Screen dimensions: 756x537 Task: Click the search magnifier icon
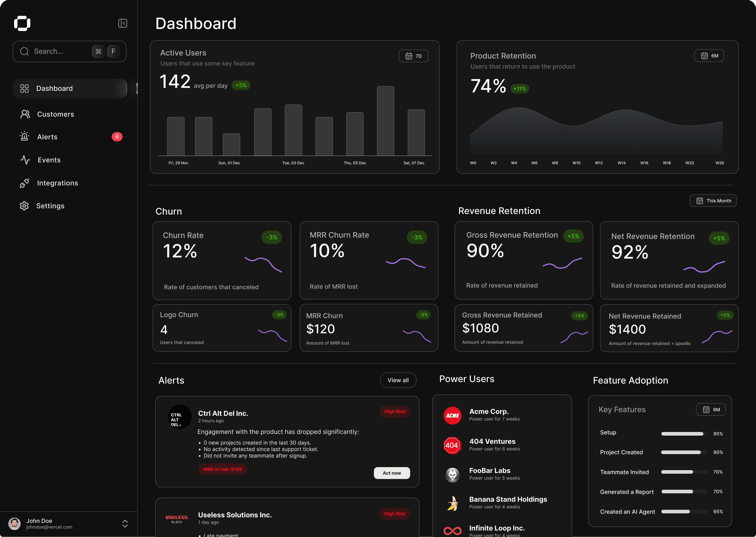coord(24,51)
